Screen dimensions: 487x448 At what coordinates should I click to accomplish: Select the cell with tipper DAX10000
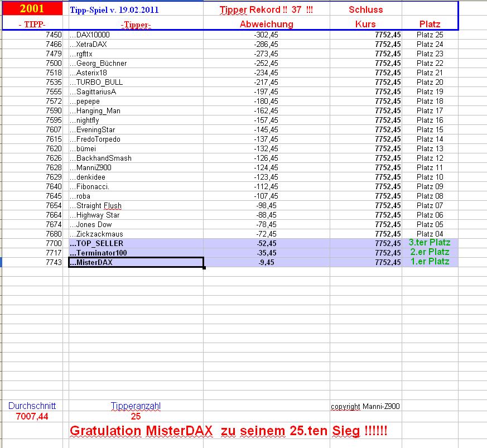[136, 35]
